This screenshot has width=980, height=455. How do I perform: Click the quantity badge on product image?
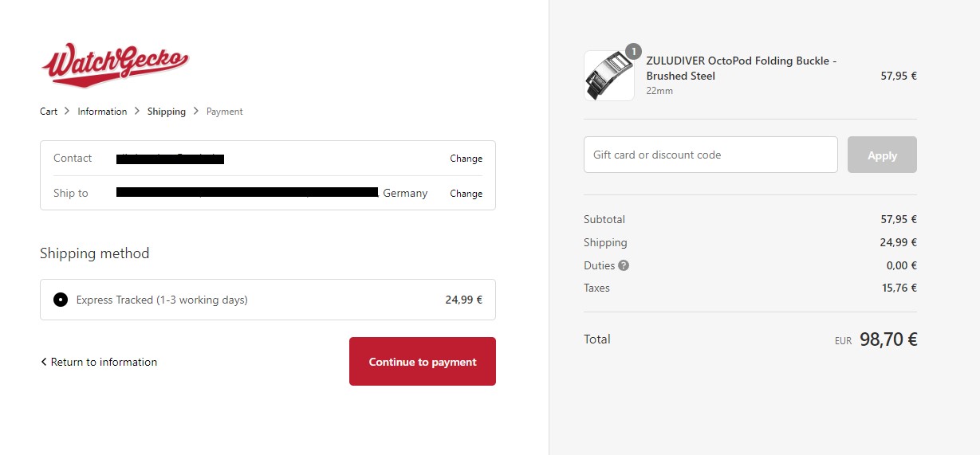[633, 52]
